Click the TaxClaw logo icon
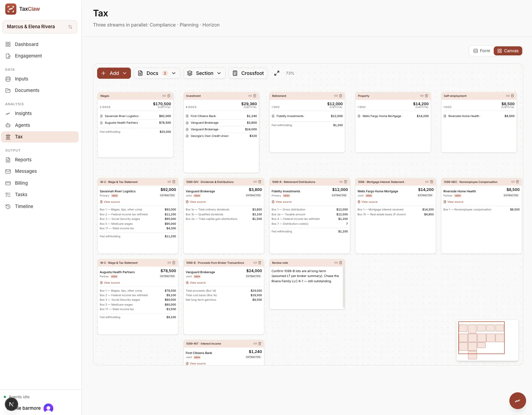 click(x=11, y=9)
